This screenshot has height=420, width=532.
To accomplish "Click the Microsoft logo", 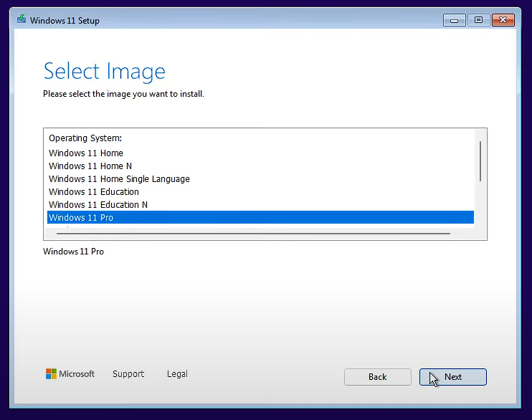I will pyautogui.click(x=70, y=374).
